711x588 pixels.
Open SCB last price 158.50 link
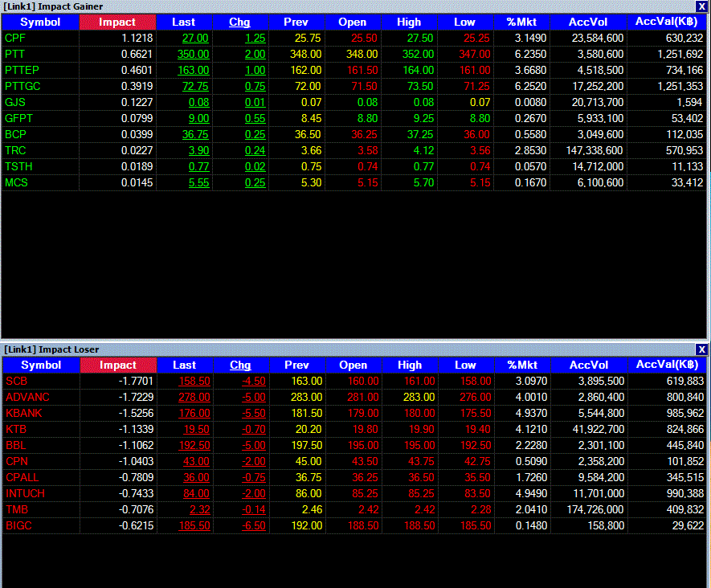[194, 382]
